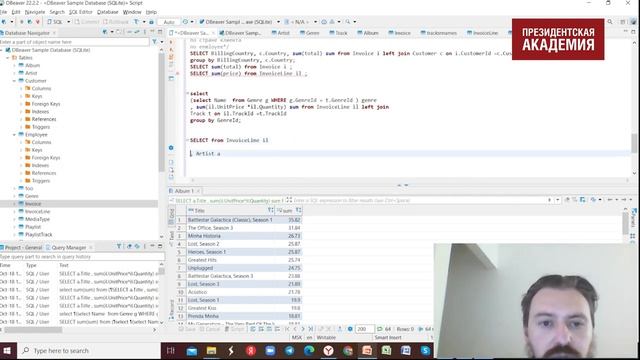The height and width of the screenshot is (360, 640).
Task: Click the object name filter field
Action: (x=74, y=42)
